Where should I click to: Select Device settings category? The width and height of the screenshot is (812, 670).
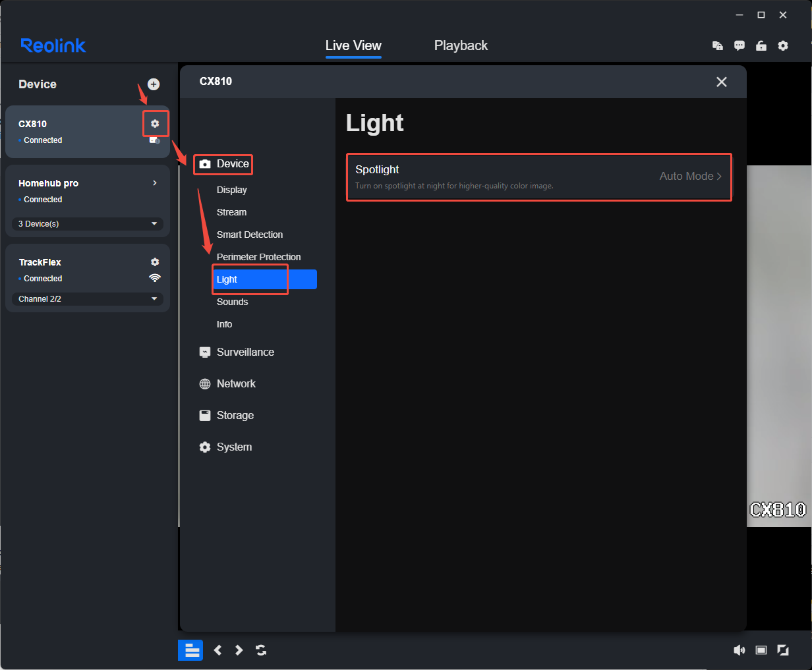tap(224, 164)
